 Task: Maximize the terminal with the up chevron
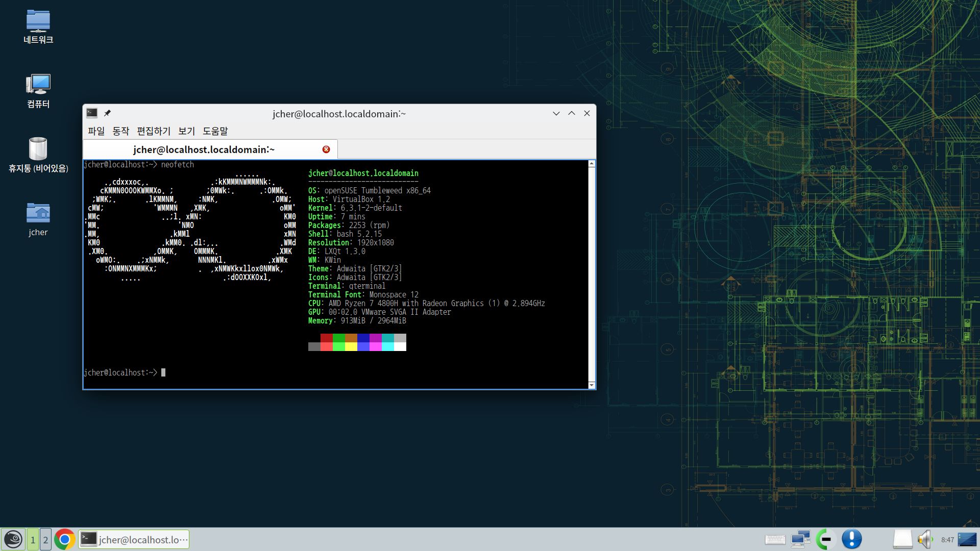572,113
